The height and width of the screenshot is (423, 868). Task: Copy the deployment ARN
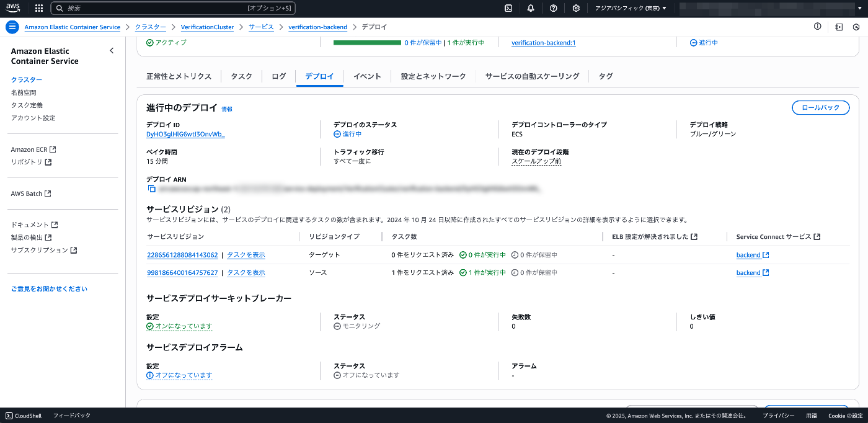coord(152,189)
